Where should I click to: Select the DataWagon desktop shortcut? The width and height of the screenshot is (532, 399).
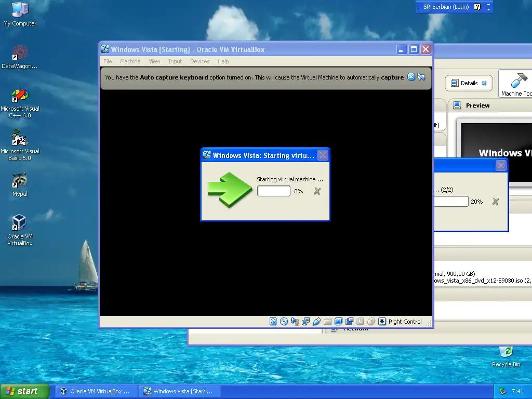pyautogui.click(x=20, y=57)
